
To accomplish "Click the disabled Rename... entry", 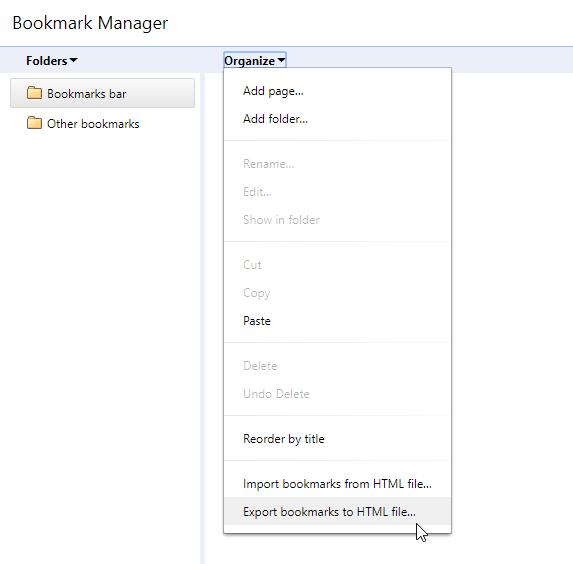I will (x=337, y=164).
